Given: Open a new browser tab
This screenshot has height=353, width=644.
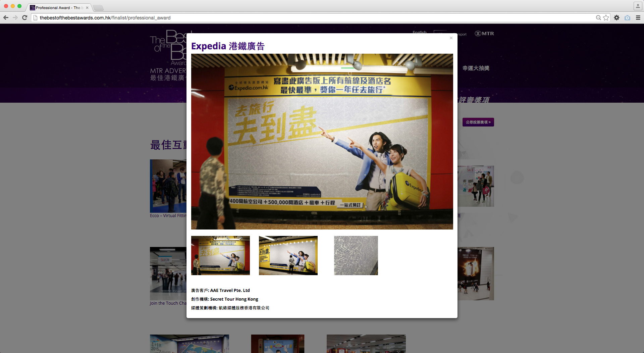Looking at the screenshot, I should coord(98,8).
